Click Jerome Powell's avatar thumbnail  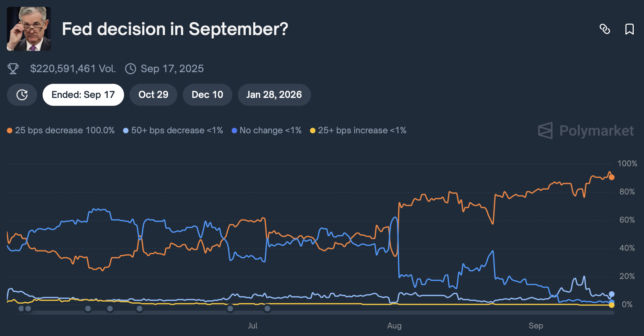click(29, 29)
